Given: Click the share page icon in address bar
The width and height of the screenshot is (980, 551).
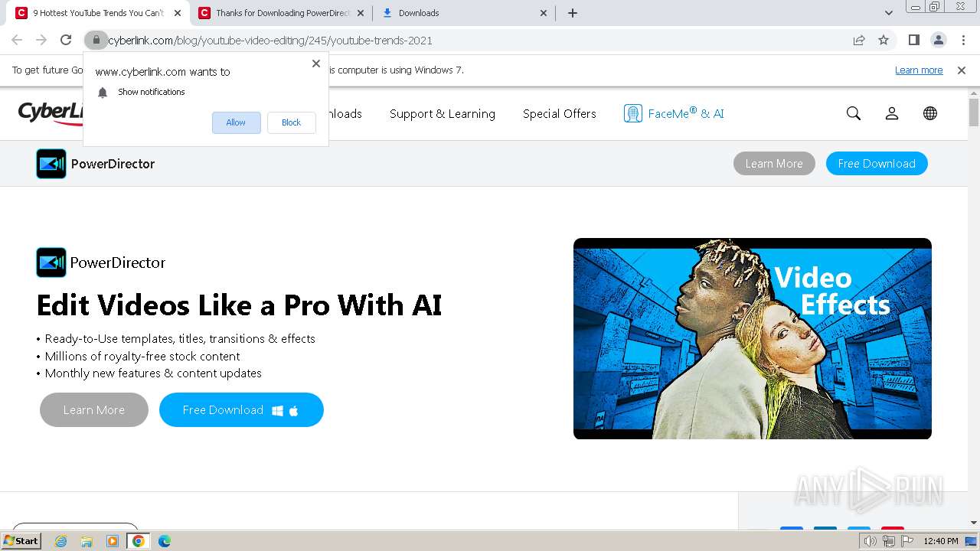Looking at the screenshot, I should click(859, 41).
